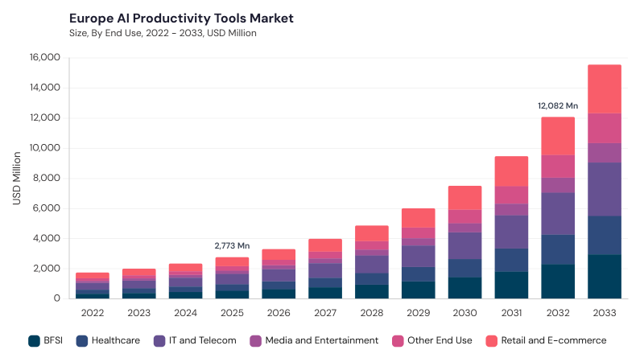Click the BFSI segment of the 2032 bar
The width and height of the screenshot is (644, 362).
tap(558, 282)
